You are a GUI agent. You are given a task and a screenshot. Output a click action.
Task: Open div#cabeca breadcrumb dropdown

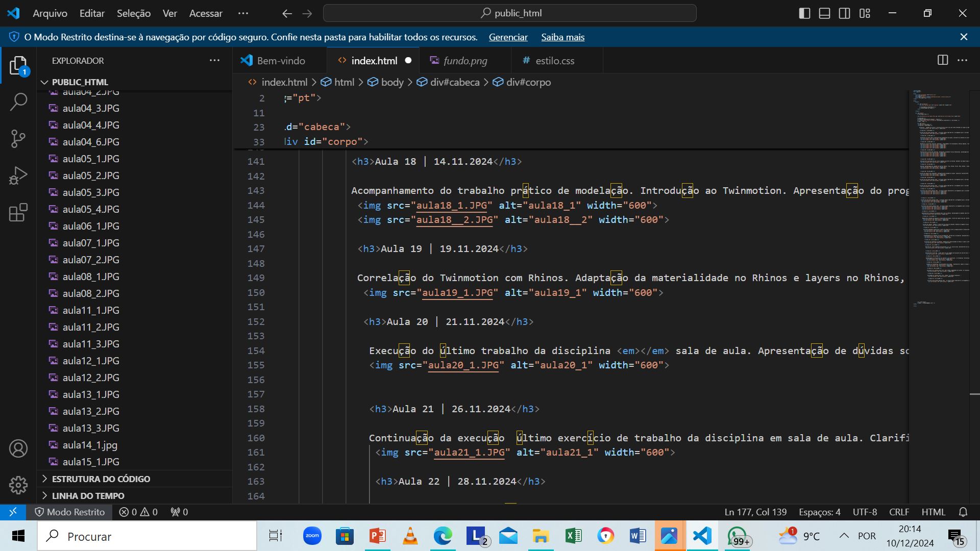449,82
